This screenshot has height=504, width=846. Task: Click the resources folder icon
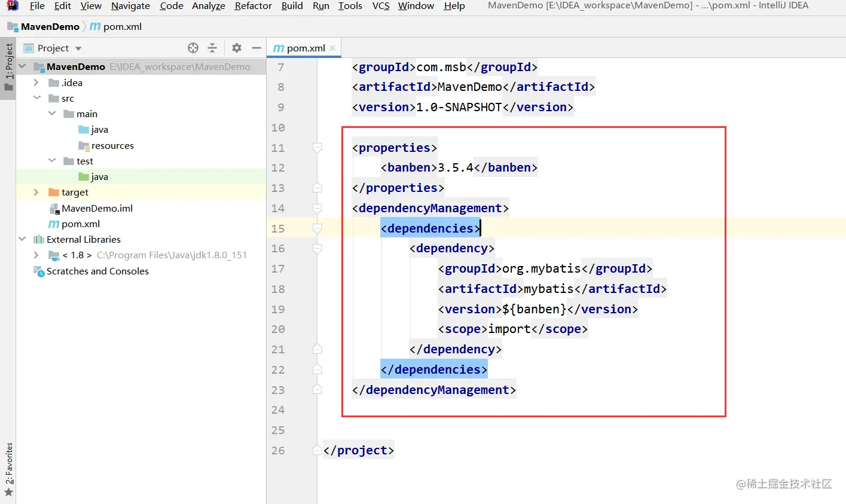pos(84,145)
